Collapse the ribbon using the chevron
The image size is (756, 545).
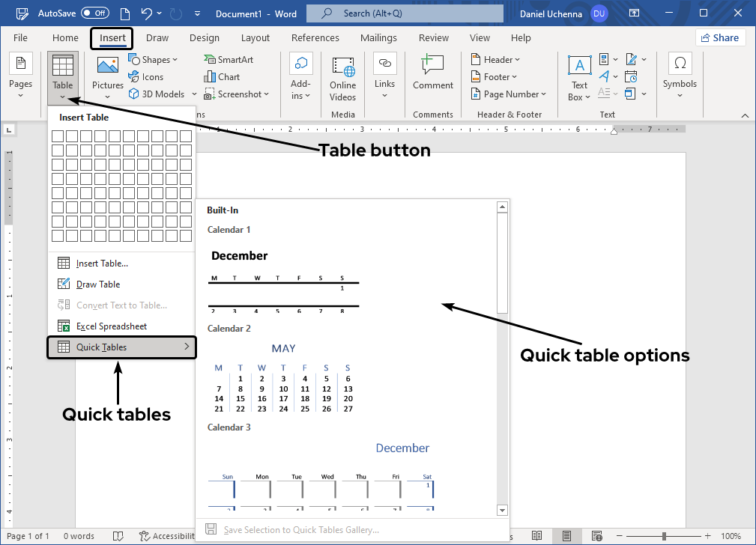tap(745, 115)
